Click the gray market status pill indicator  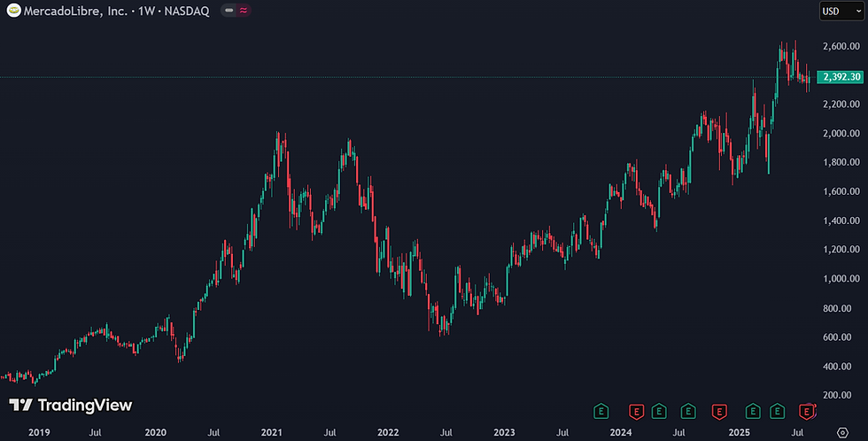click(x=229, y=11)
